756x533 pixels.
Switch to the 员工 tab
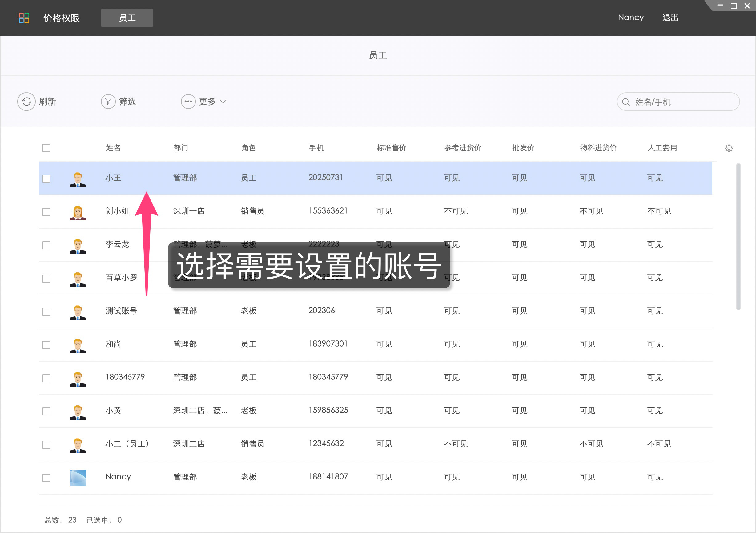pyautogui.click(x=127, y=18)
